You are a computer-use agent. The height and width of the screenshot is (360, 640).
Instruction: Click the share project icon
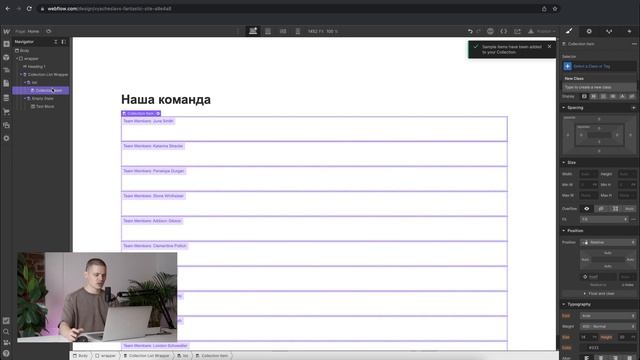(517, 31)
